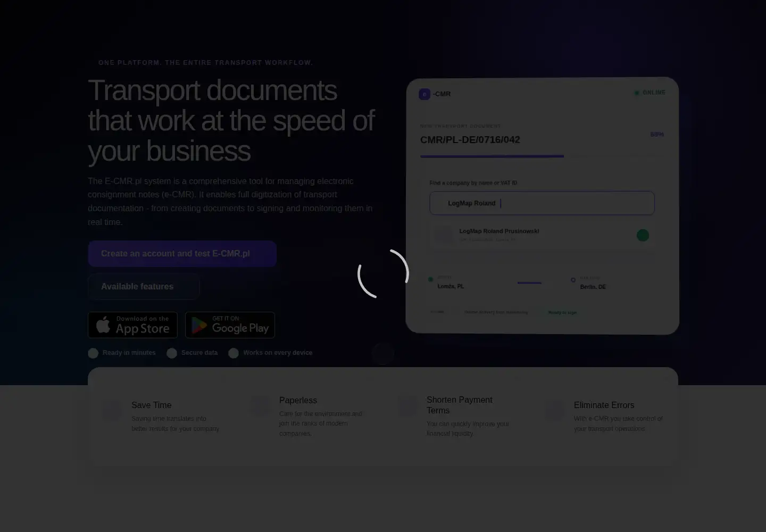Click the Saving time translates into better results text
The height and width of the screenshot is (532, 766).
tap(176, 424)
